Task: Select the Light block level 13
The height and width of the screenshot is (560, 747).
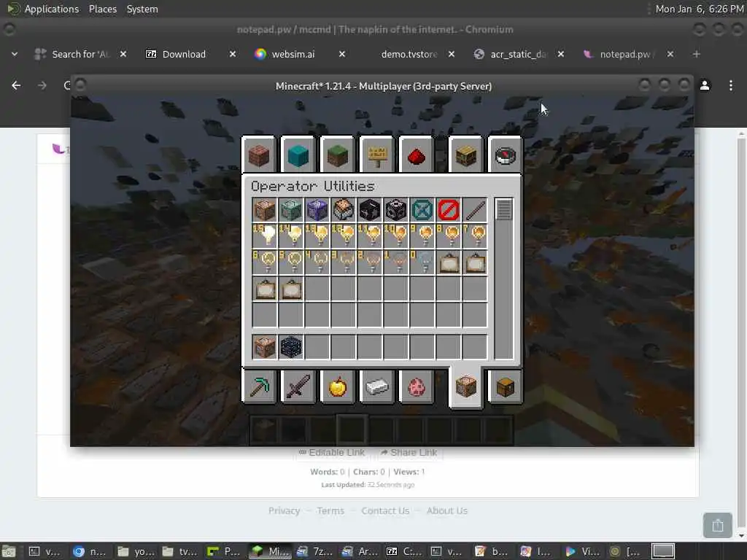Action: [317, 236]
